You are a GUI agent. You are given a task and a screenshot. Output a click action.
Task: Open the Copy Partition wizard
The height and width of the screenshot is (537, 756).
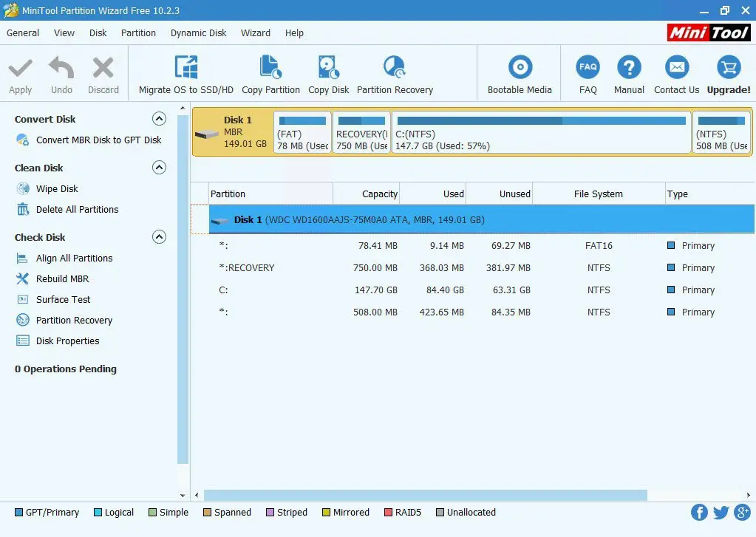(x=270, y=68)
